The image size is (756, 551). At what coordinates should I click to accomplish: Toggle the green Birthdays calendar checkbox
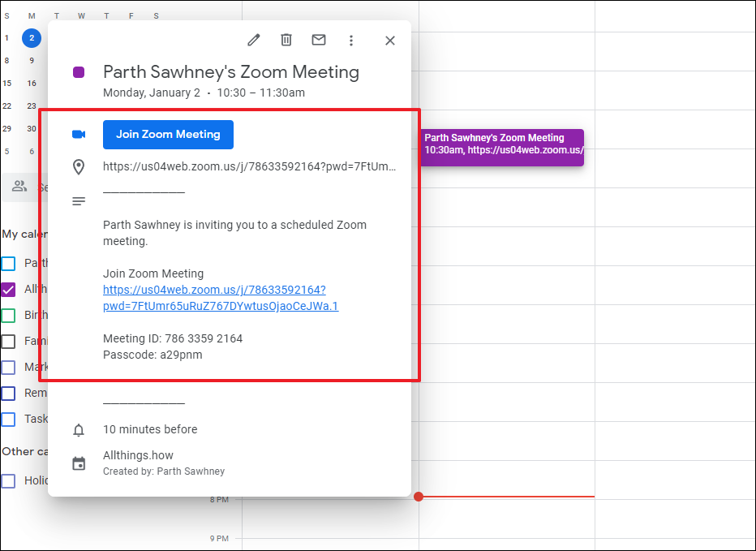8,316
